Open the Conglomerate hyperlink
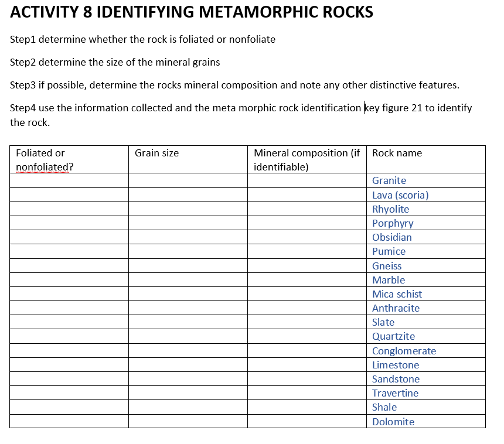The image size is (504, 444). [x=404, y=350]
